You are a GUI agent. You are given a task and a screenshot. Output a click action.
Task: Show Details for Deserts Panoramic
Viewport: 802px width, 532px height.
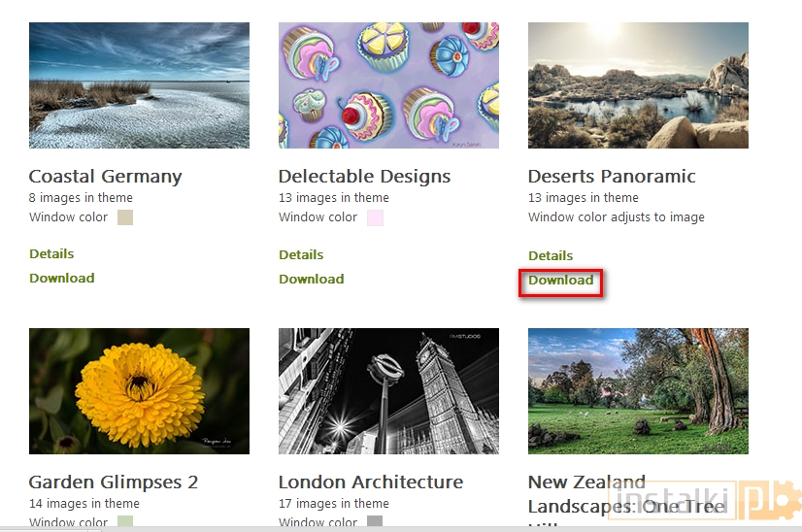pyautogui.click(x=551, y=256)
